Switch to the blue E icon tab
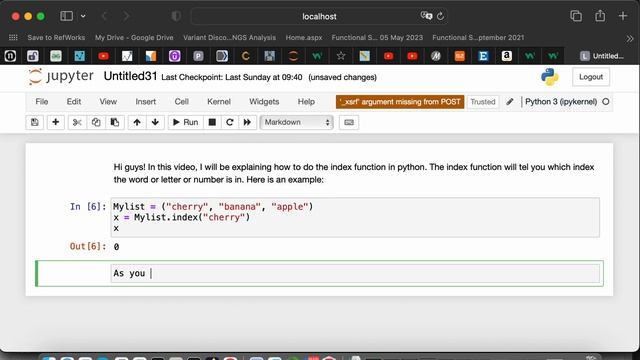The height and width of the screenshot is (360, 640). 483,56
